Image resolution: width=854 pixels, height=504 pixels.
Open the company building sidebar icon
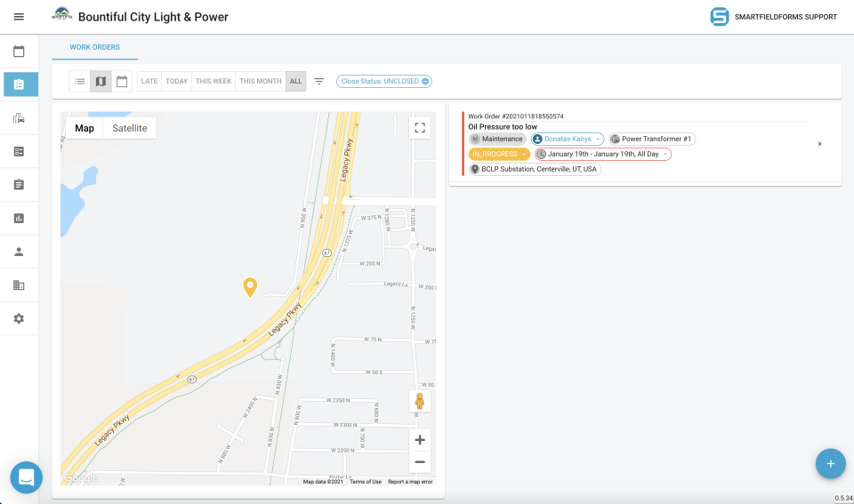pos(19,285)
